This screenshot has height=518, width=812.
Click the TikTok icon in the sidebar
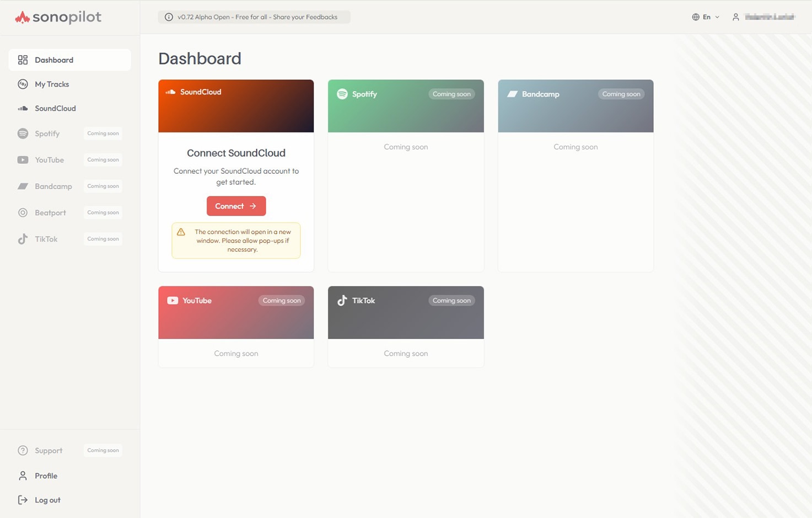(23, 239)
